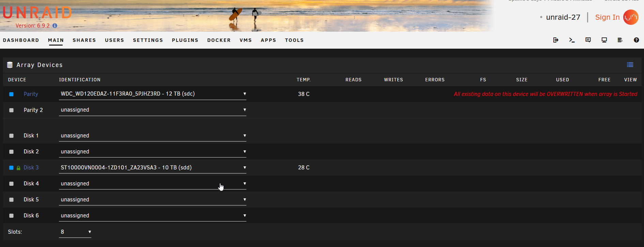Click the Disk 4 label

31,183
